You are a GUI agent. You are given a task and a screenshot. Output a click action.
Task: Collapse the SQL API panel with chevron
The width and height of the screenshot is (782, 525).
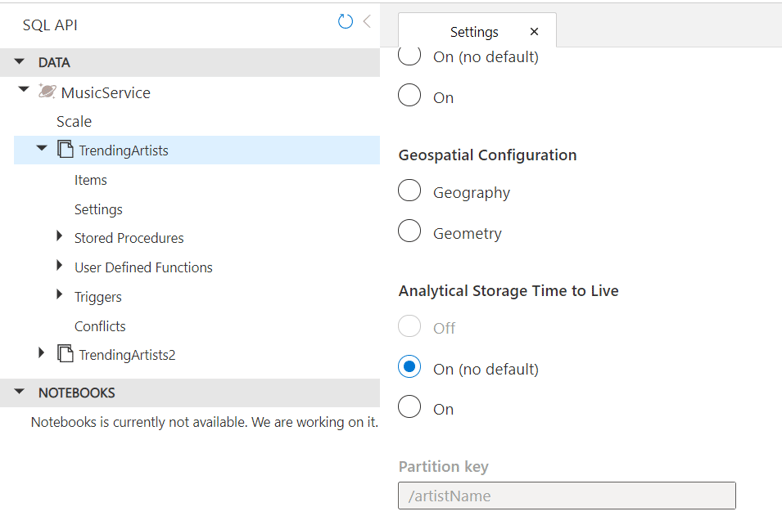tap(367, 21)
